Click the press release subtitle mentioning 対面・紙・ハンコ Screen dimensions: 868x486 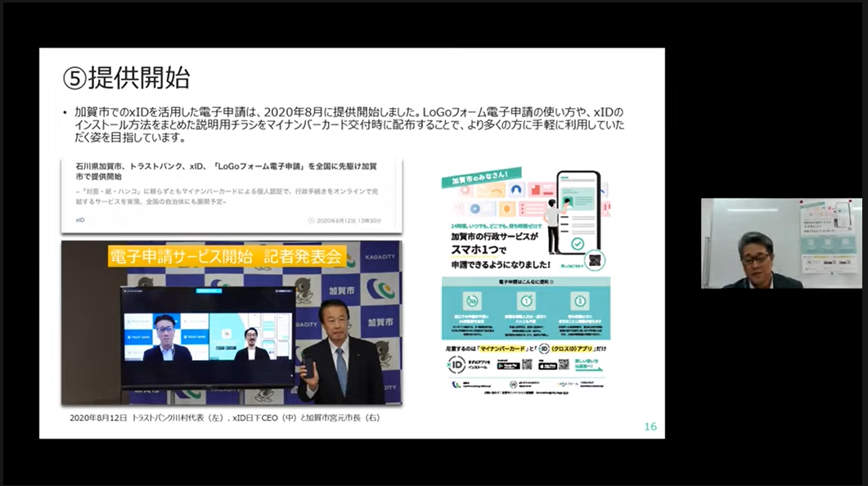click(227, 196)
